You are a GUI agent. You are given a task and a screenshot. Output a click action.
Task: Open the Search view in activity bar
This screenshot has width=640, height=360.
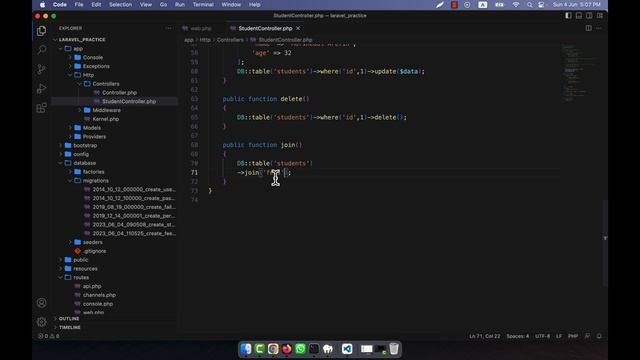41,50
